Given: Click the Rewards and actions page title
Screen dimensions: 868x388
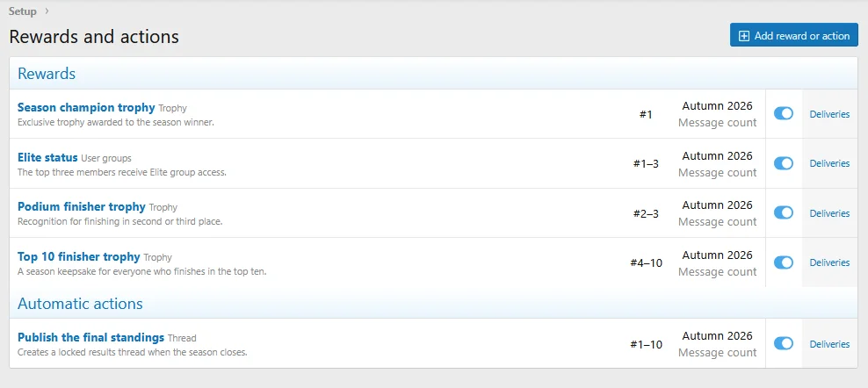Looking at the screenshot, I should pos(94,37).
